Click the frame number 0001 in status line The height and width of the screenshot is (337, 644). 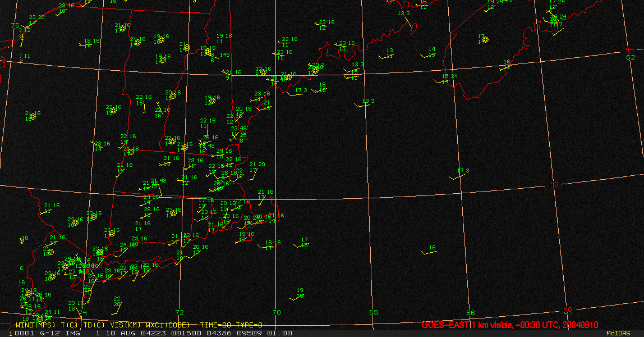click(24, 333)
